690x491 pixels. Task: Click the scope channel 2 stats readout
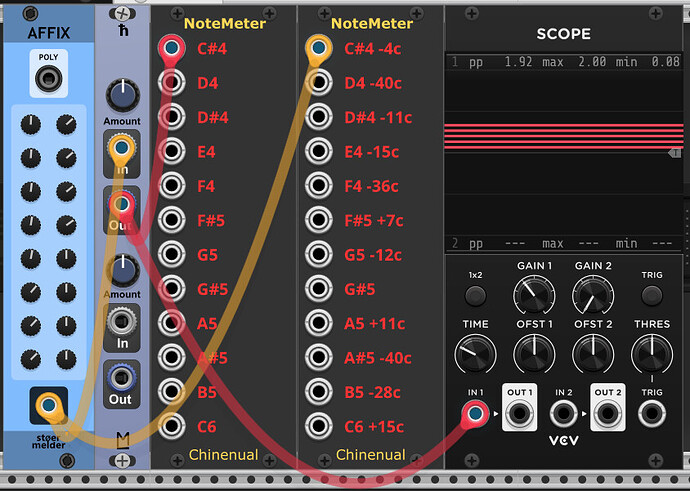[x=564, y=243]
